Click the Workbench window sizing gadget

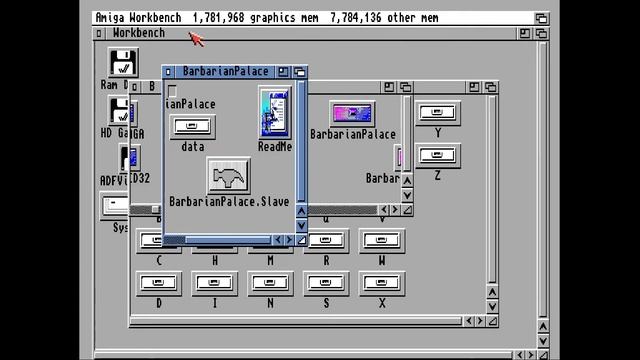point(542,355)
